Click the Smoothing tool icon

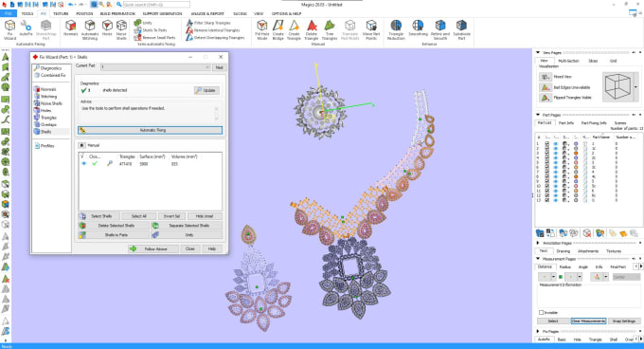[418, 29]
